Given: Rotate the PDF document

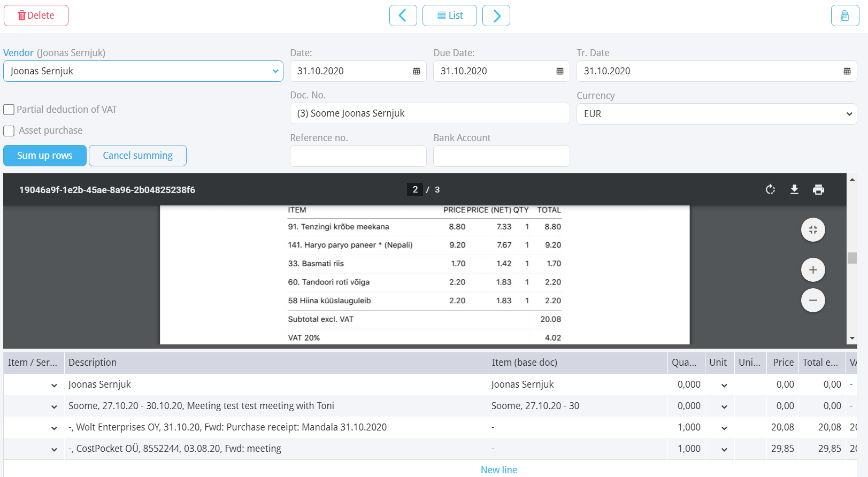Looking at the screenshot, I should 770,189.
